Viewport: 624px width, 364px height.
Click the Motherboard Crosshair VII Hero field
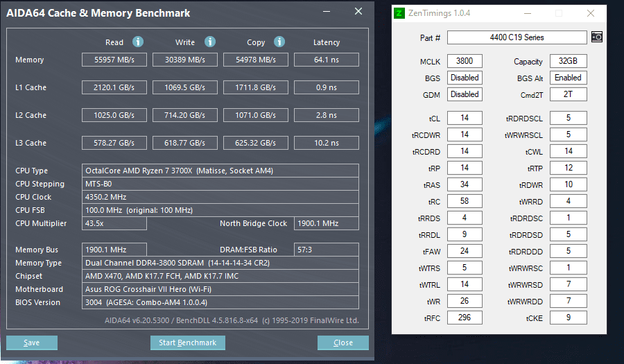coord(220,289)
